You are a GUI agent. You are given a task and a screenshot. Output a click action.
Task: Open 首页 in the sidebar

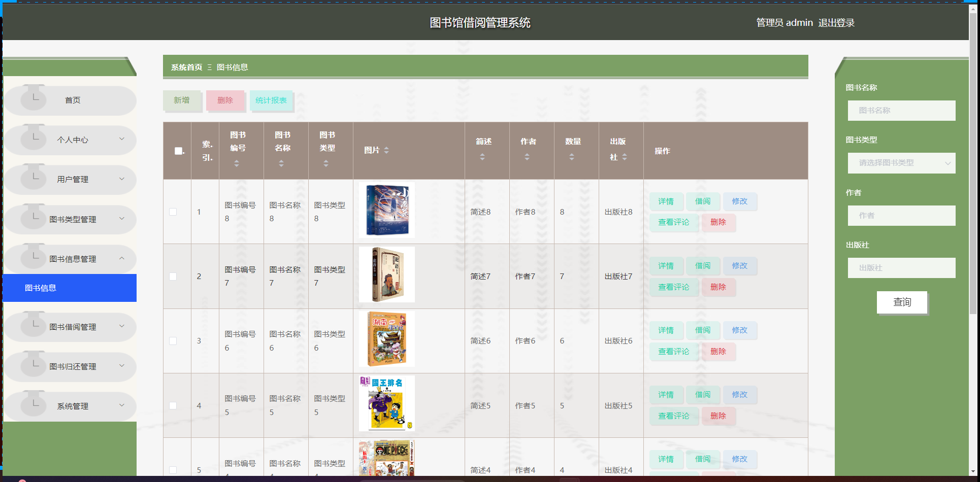click(x=70, y=100)
